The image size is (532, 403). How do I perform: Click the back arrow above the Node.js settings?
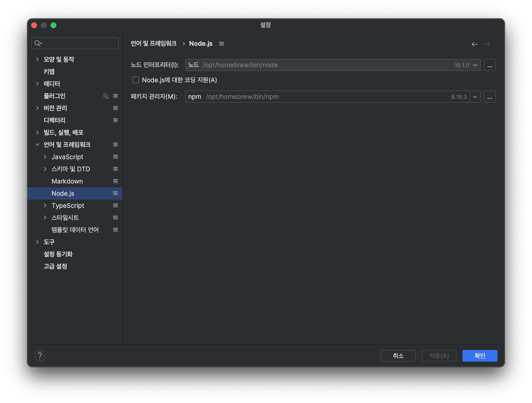[x=474, y=44]
